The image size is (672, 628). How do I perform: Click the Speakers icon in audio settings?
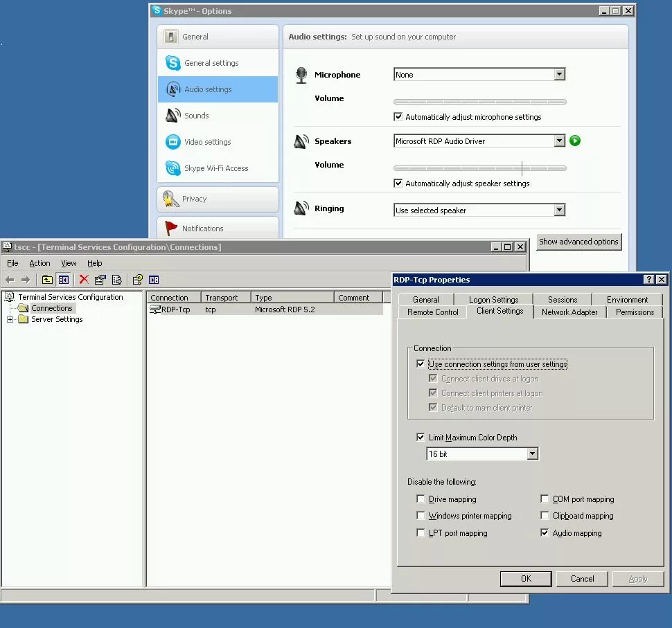301,141
